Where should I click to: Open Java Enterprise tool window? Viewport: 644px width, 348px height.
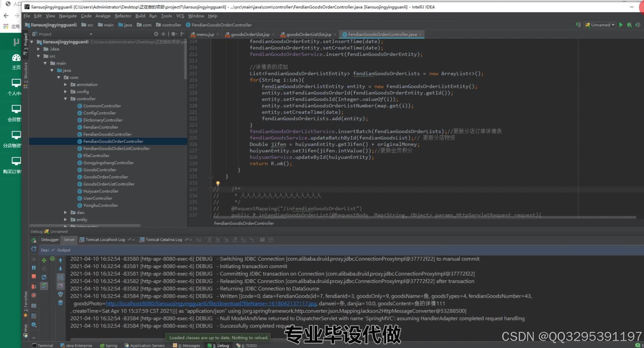tap(76, 345)
